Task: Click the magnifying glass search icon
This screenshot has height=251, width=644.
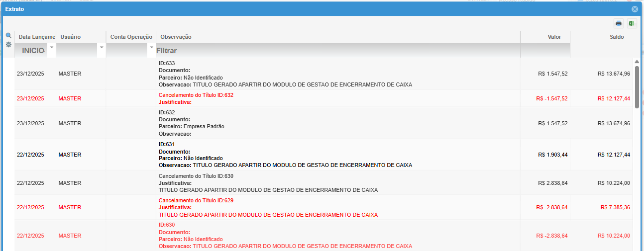Action: tap(8, 36)
